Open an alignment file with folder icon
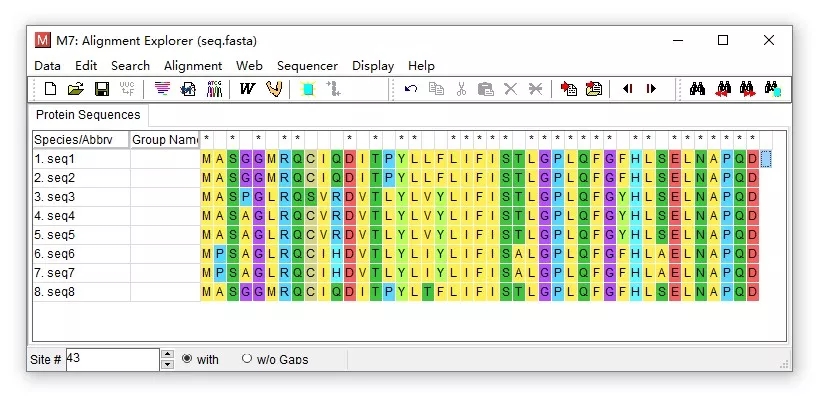This screenshot has height=404, width=816. (x=76, y=89)
